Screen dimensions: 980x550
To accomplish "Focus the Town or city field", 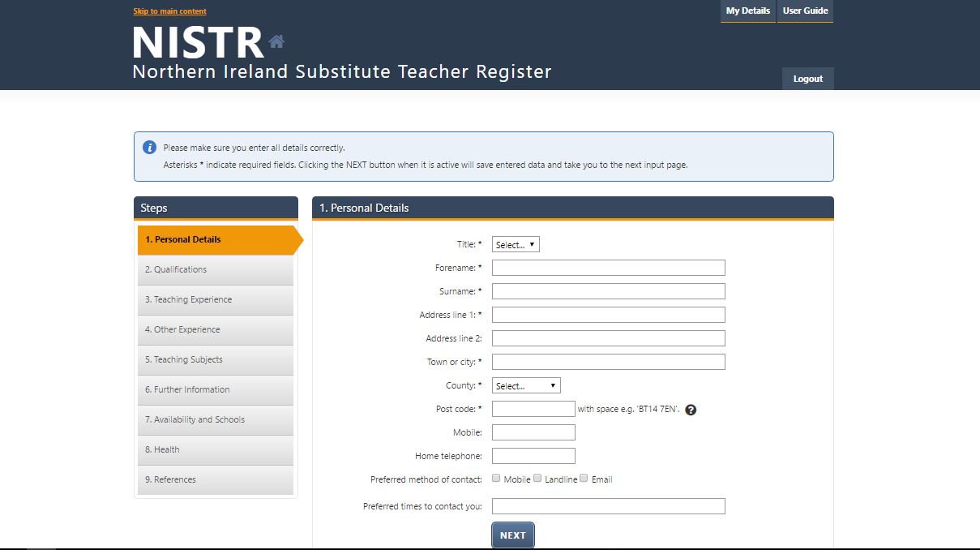I will tap(609, 362).
